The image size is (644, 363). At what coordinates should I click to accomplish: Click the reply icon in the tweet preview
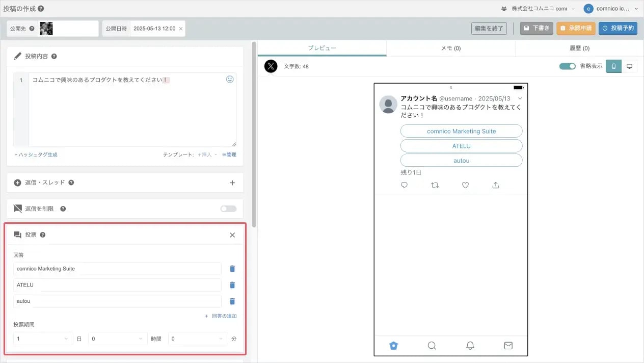click(x=404, y=185)
